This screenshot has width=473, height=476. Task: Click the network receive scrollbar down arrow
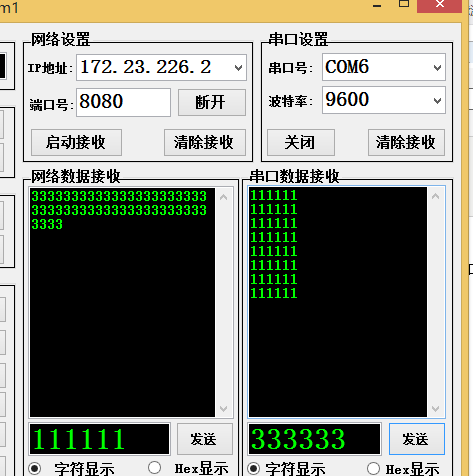point(224,408)
